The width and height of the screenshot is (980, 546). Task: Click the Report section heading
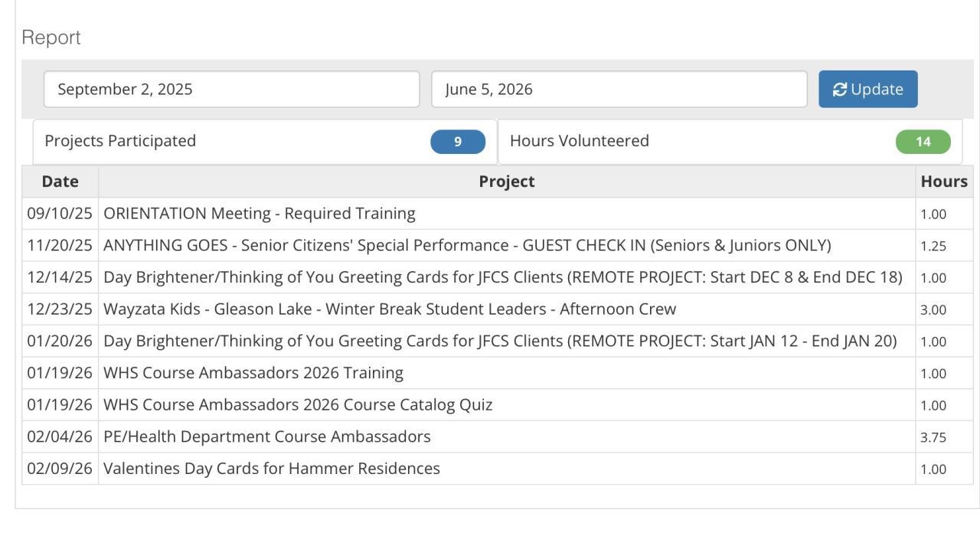click(x=51, y=38)
